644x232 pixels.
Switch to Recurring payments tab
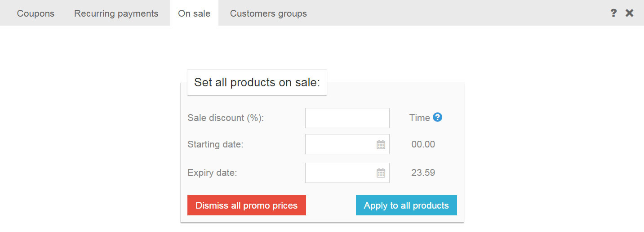[x=116, y=13]
